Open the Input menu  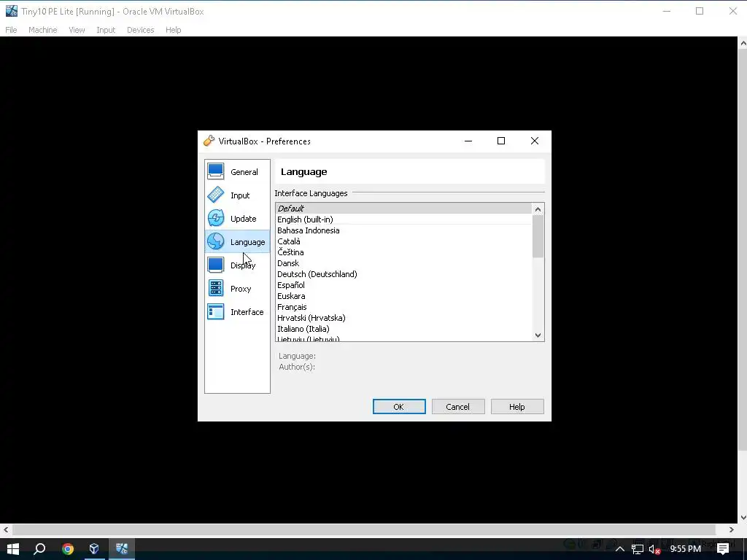click(x=106, y=29)
